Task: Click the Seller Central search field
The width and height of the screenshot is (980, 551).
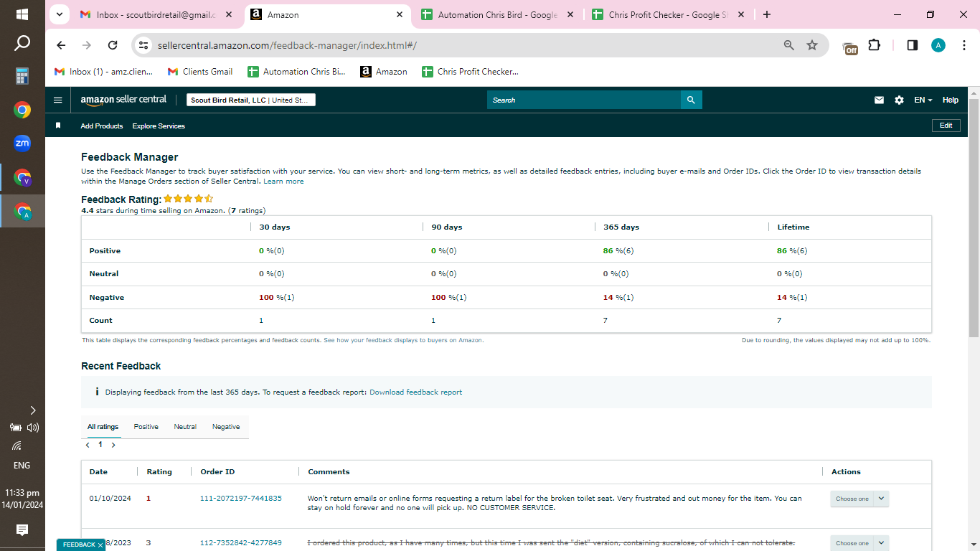Action: point(583,100)
